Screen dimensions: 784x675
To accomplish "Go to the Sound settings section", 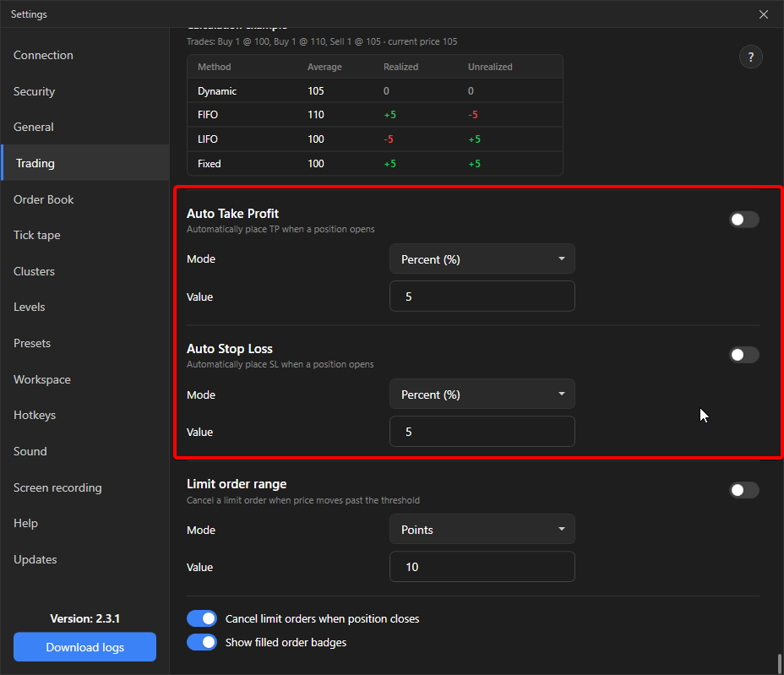I will 85,451.
